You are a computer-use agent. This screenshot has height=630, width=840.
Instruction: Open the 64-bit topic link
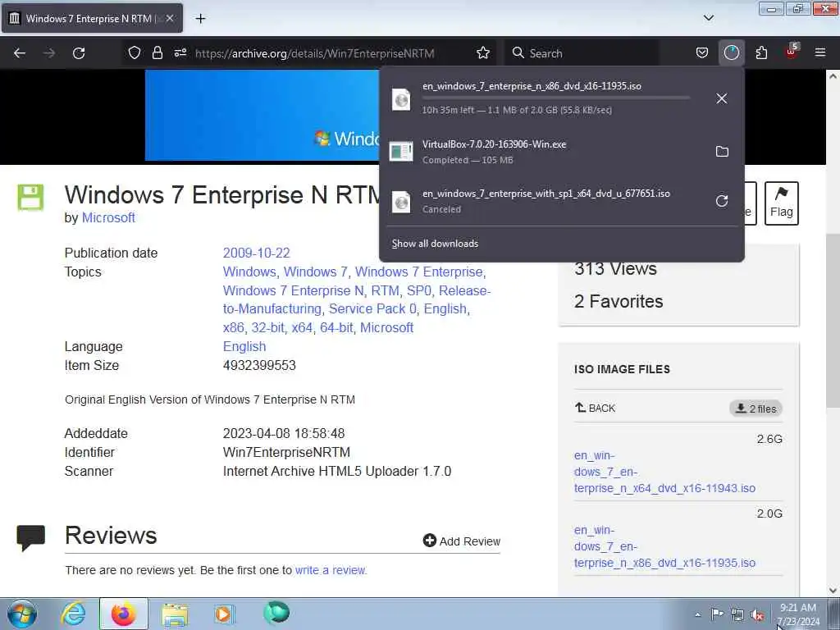tap(336, 327)
